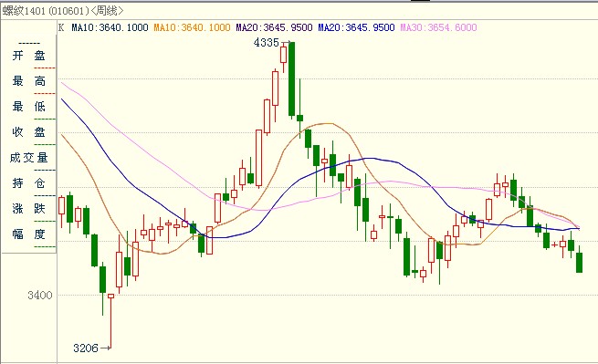Screen dimensions: 598x364
Task: Click the orange MA10:3640.1000 indicator label
Action: 192,27
